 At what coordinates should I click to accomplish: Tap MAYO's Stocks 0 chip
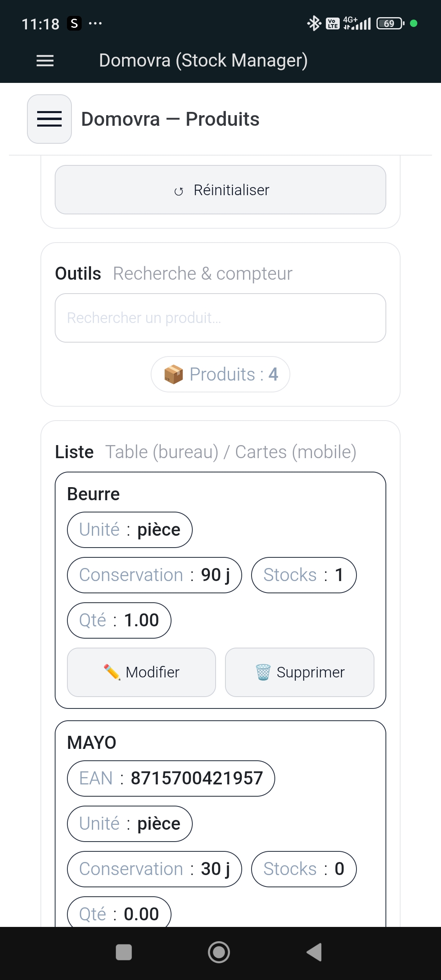303,869
